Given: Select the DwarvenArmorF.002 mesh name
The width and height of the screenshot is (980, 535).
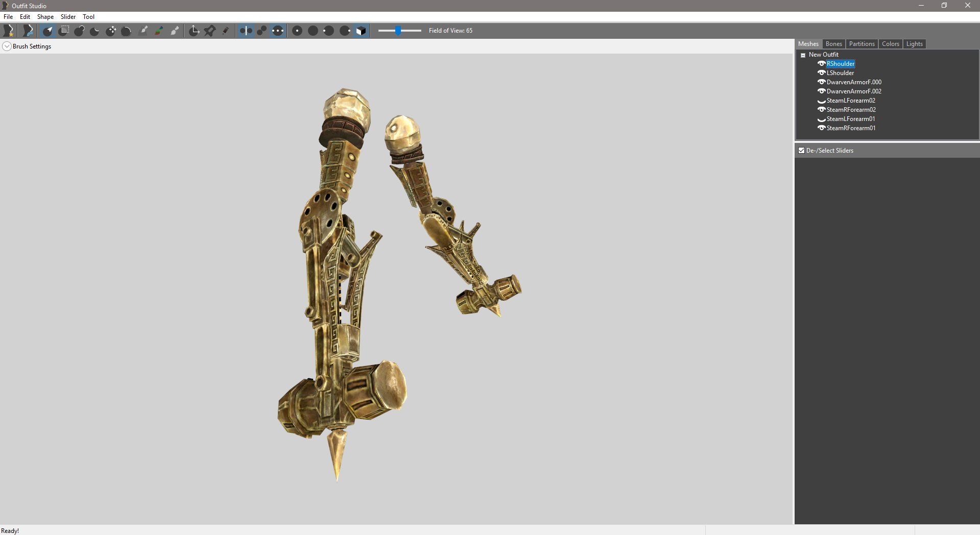Looking at the screenshot, I should (854, 91).
